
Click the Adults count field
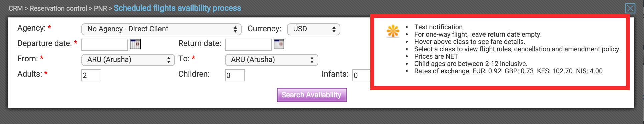point(91,75)
